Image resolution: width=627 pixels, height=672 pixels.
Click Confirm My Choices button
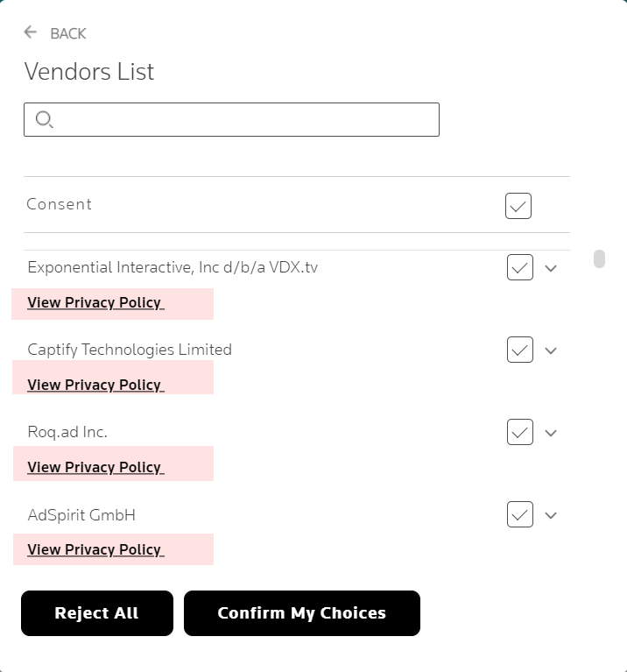click(x=301, y=613)
